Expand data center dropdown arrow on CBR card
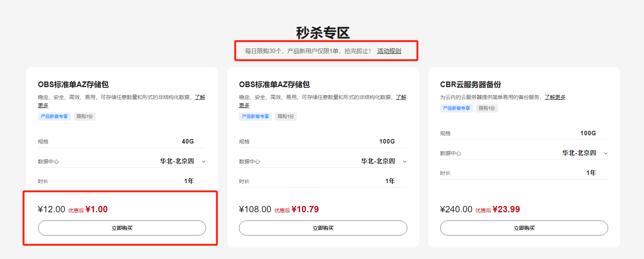 pyautogui.click(x=606, y=153)
